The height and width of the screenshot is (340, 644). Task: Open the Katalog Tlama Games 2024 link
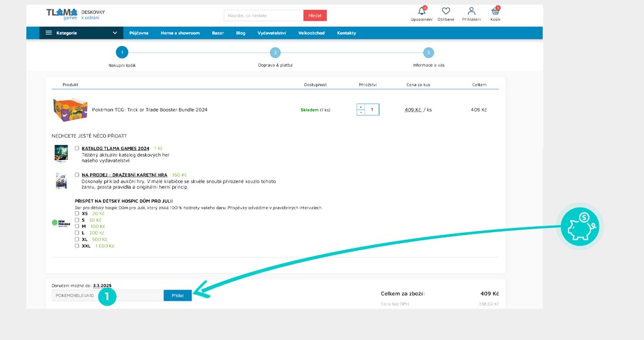tap(115, 148)
